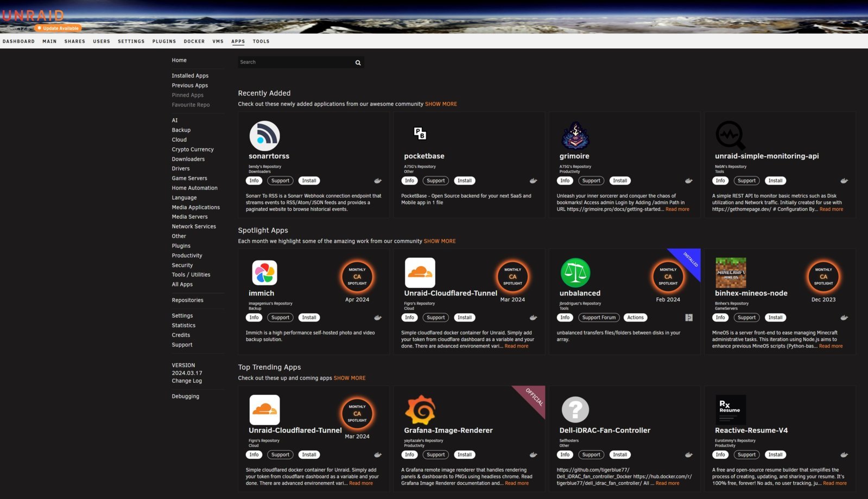
Task: Click the docker icon on unraid-simple-monitoring-api card
Action: 844,181
